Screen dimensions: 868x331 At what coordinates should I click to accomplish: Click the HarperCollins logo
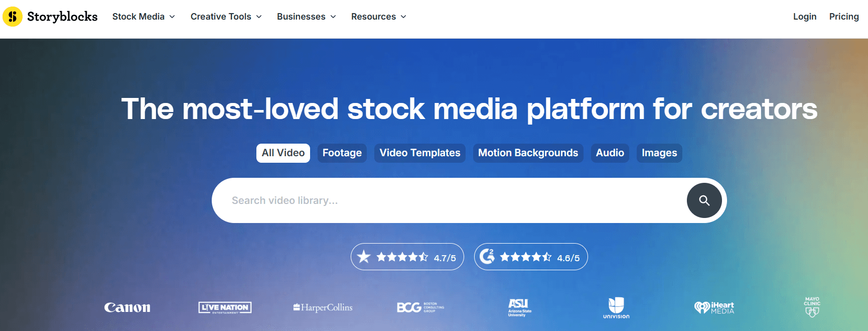coord(323,307)
